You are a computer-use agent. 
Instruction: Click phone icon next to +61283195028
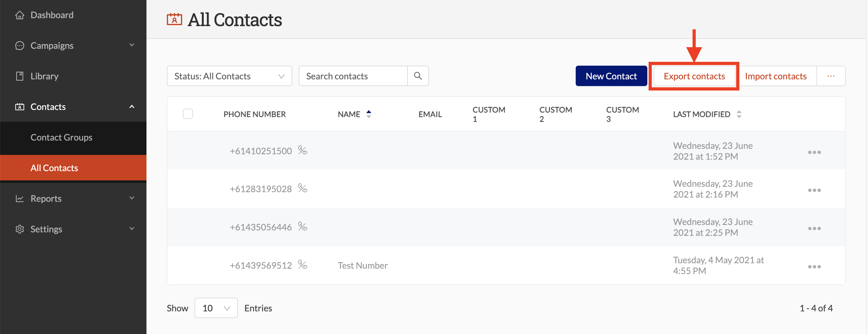pyautogui.click(x=302, y=188)
